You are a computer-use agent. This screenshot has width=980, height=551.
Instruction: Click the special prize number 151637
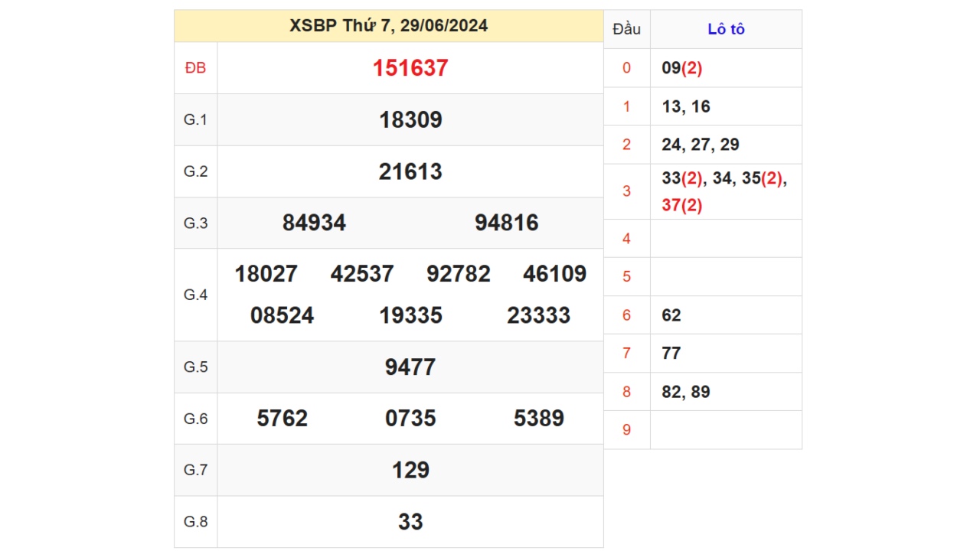410,68
